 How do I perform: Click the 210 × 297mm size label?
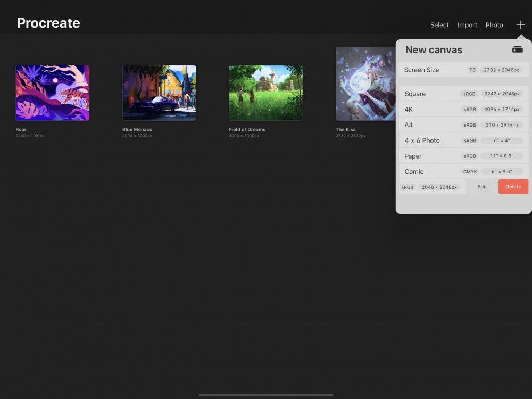click(x=502, y=125)
